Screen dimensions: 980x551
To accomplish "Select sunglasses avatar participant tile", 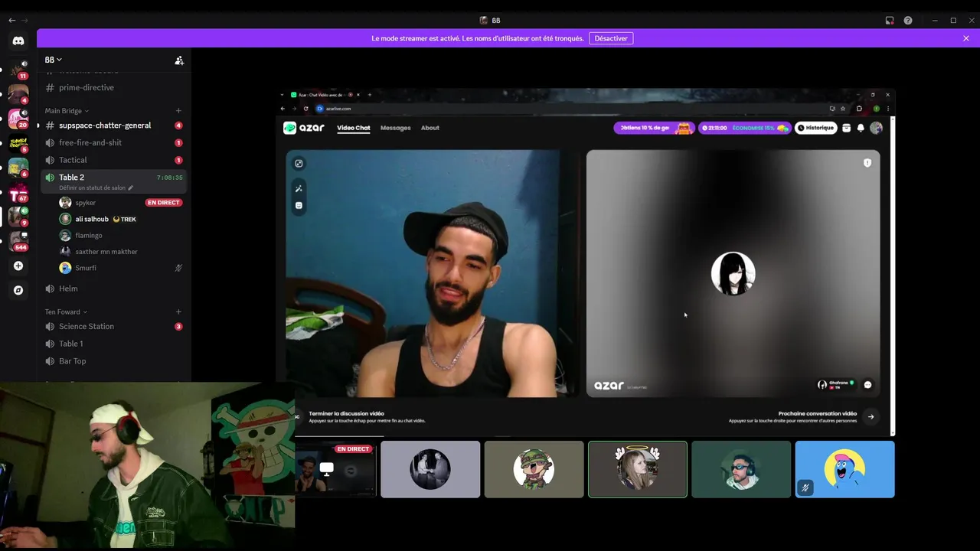I will pyautogui.click(x=741, y=469).
